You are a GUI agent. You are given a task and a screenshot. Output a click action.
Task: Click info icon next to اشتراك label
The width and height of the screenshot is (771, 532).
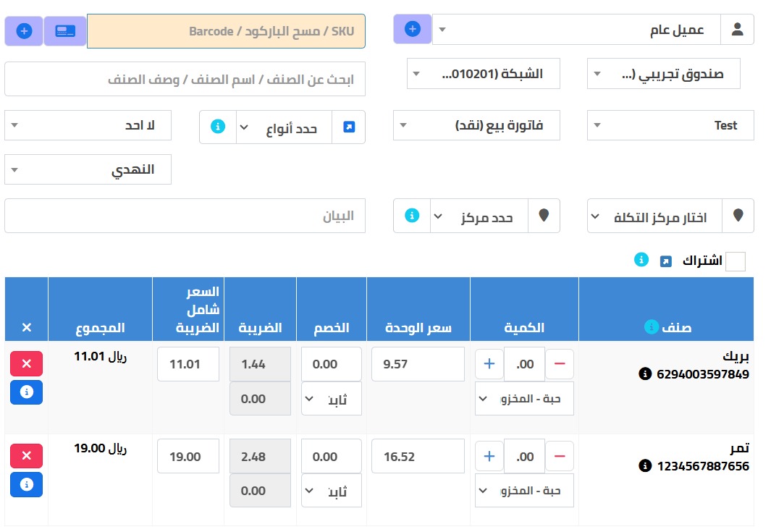point(641,260)
